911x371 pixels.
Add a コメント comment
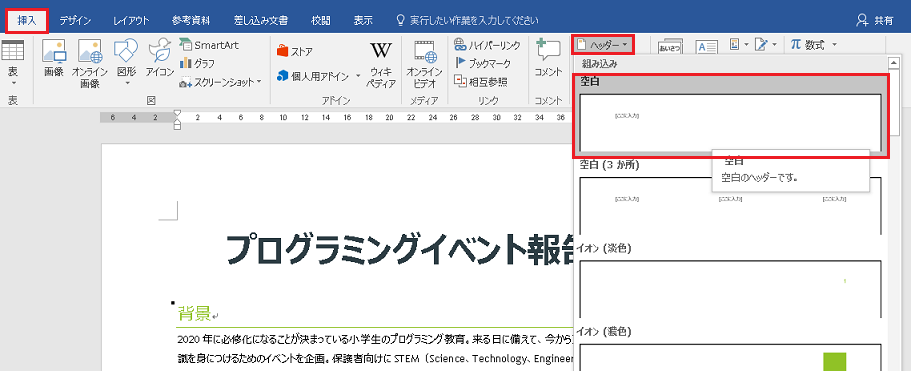coord(548,58)
